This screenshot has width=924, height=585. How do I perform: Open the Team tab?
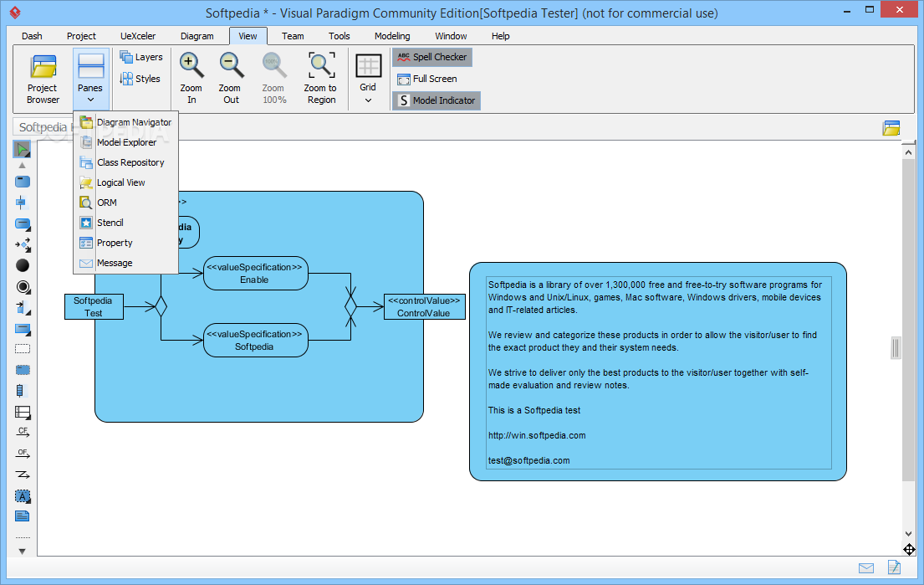[293, 36]
